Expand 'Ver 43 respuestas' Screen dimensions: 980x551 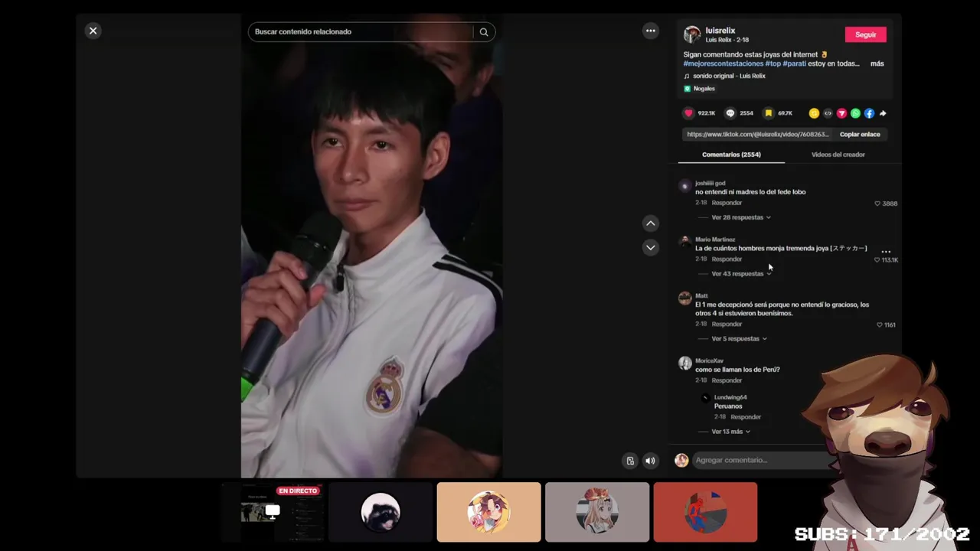[740, 273]
